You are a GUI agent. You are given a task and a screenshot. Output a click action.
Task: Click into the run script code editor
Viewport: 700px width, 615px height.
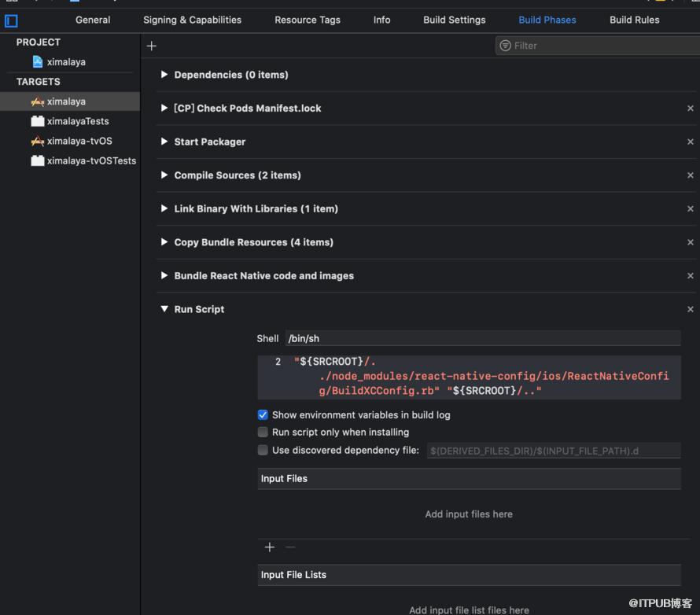click(470, 377)
